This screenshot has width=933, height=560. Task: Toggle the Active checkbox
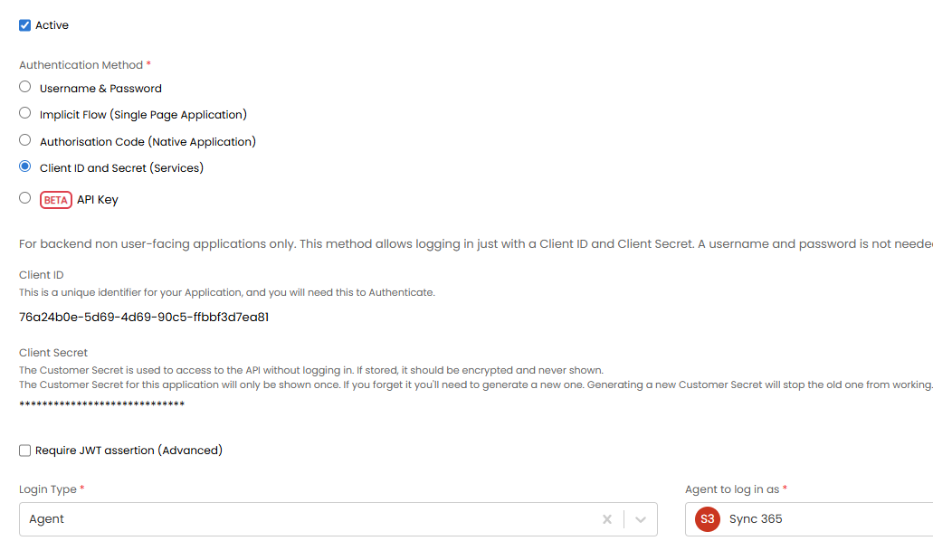[x=25, y=25]
